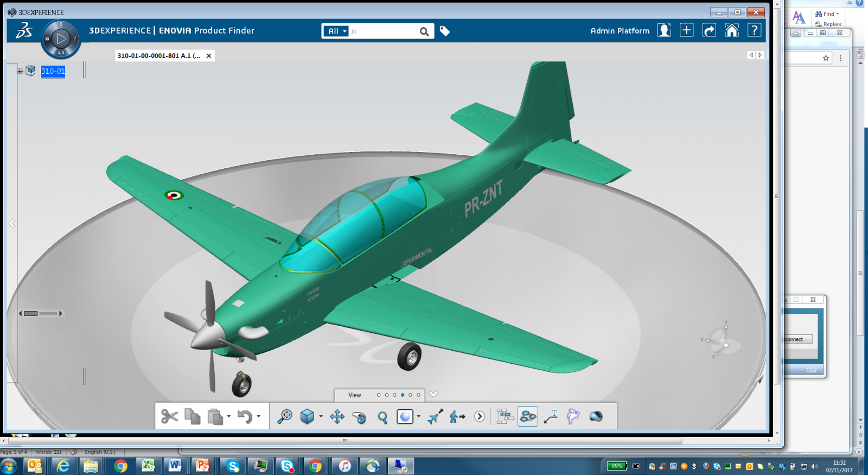Click the Paste icon
This screenshot has width=868, height=475.
(215, 416)
